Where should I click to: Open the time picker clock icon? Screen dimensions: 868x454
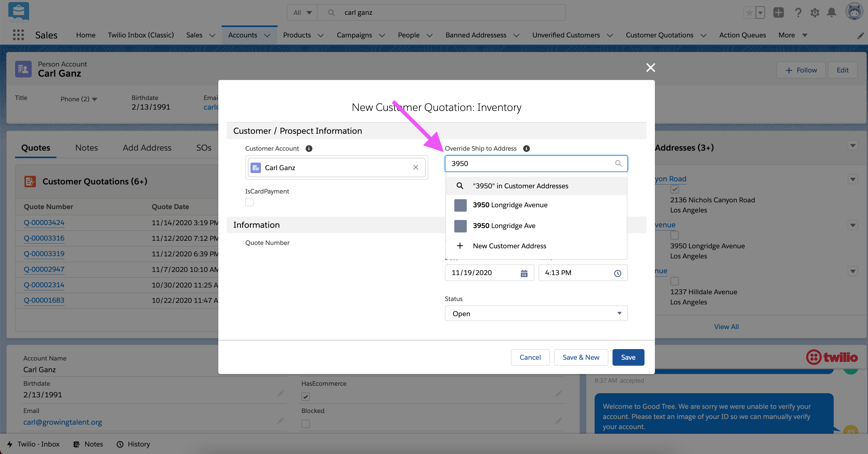point(618,273)
